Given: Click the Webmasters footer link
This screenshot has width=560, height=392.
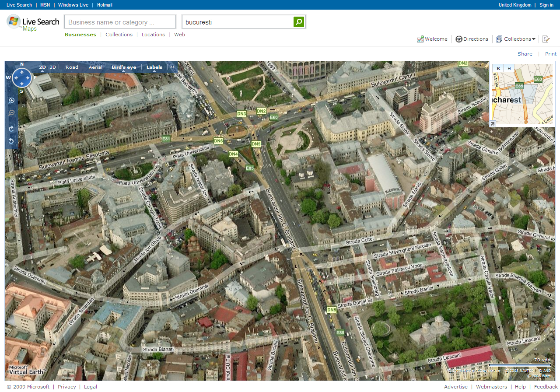Looking at the screenshot, I should [x=491, y=387].
